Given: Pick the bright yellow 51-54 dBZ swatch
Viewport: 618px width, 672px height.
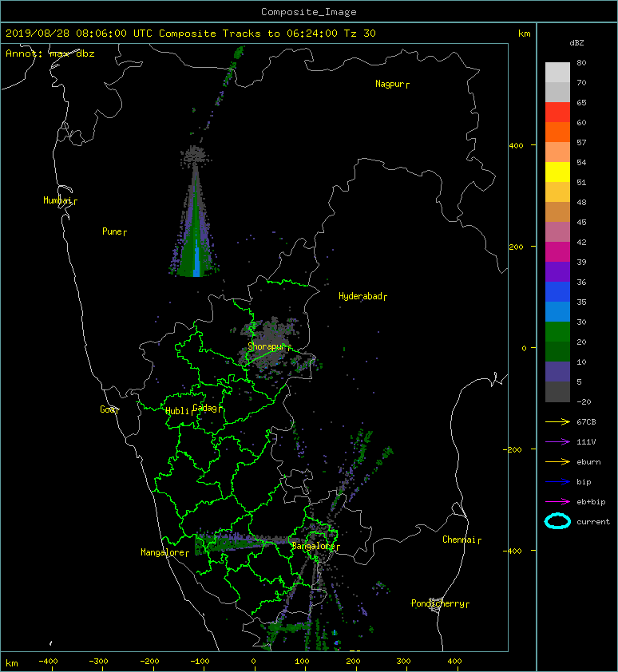Looking at the screenshot, I should coord(557,172).
